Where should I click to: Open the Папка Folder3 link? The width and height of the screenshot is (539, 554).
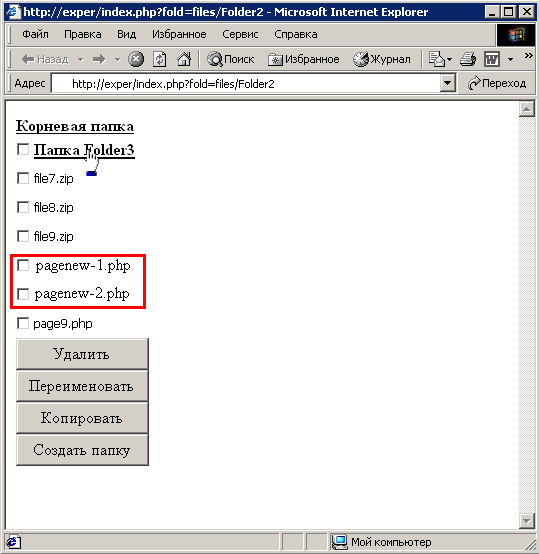pos(84,150)
